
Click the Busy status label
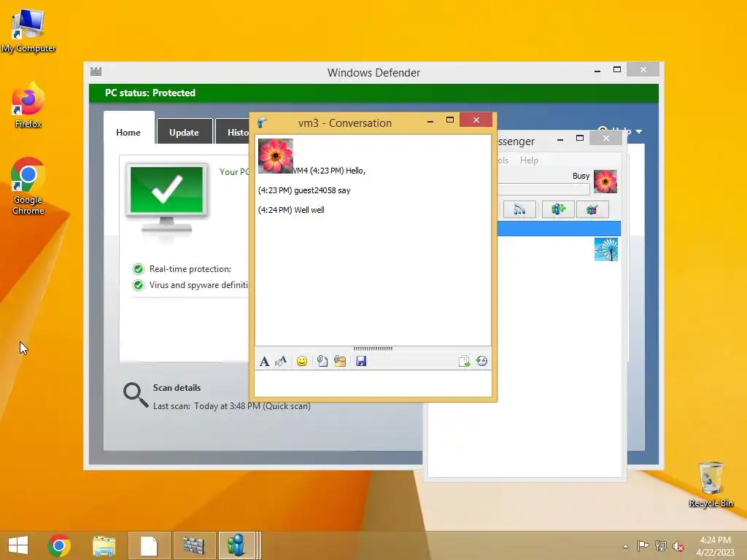581,176
